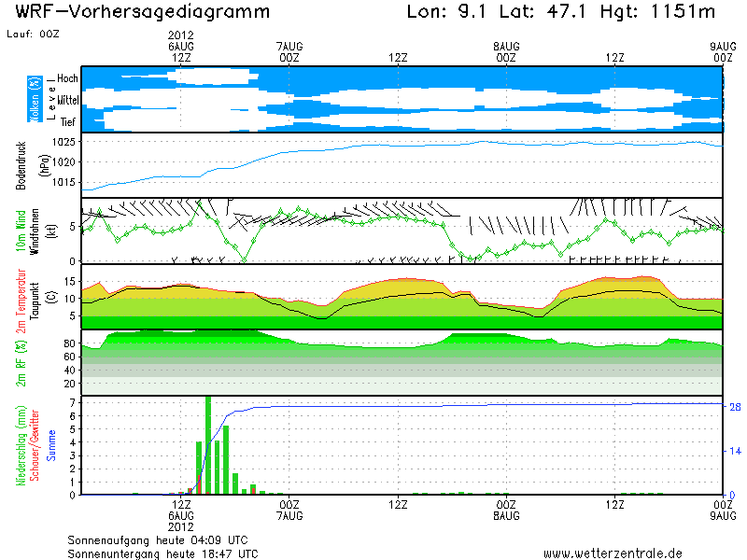Click the green Niederschlag (mm) axis label
The width and height of the screenshot is (747, 560).
pyautogui.click(x=20, y=445)
